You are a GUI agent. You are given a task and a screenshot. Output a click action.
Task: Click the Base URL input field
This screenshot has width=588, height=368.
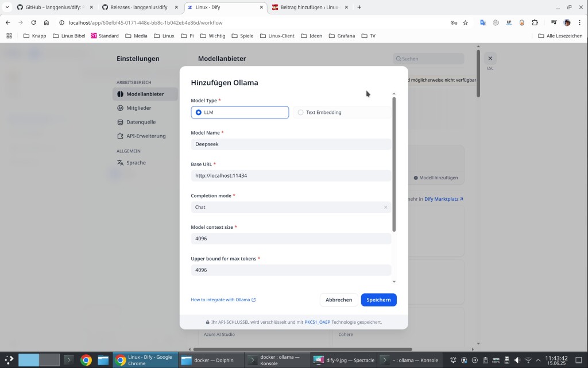(x=291, y=176)
